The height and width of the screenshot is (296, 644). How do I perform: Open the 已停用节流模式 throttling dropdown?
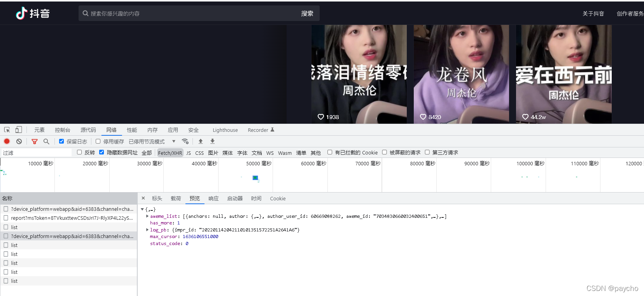coord(152,142)
